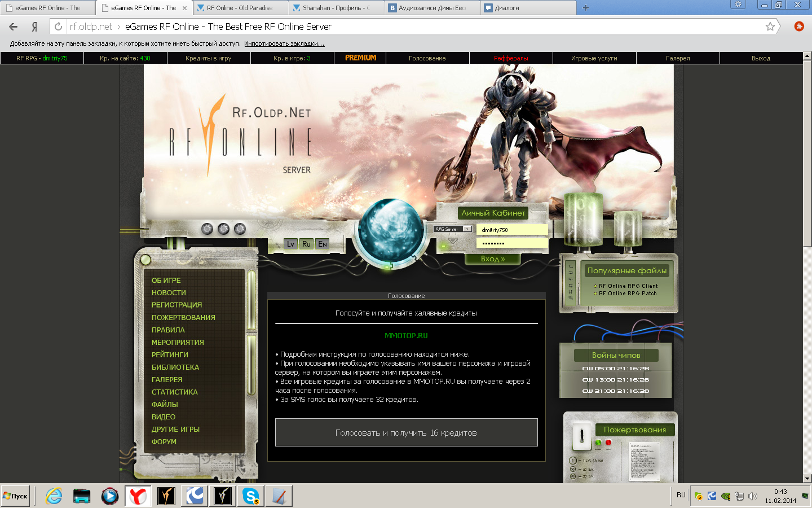Switch site language to En

click(x=322, y=244)
